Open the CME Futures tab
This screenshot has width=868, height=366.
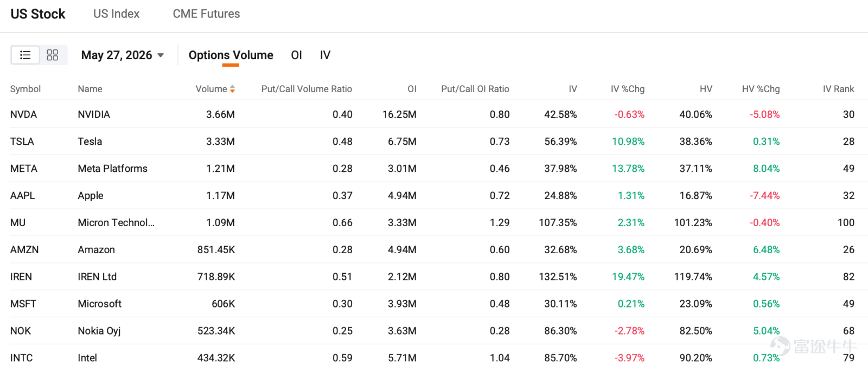click(206, 14)
